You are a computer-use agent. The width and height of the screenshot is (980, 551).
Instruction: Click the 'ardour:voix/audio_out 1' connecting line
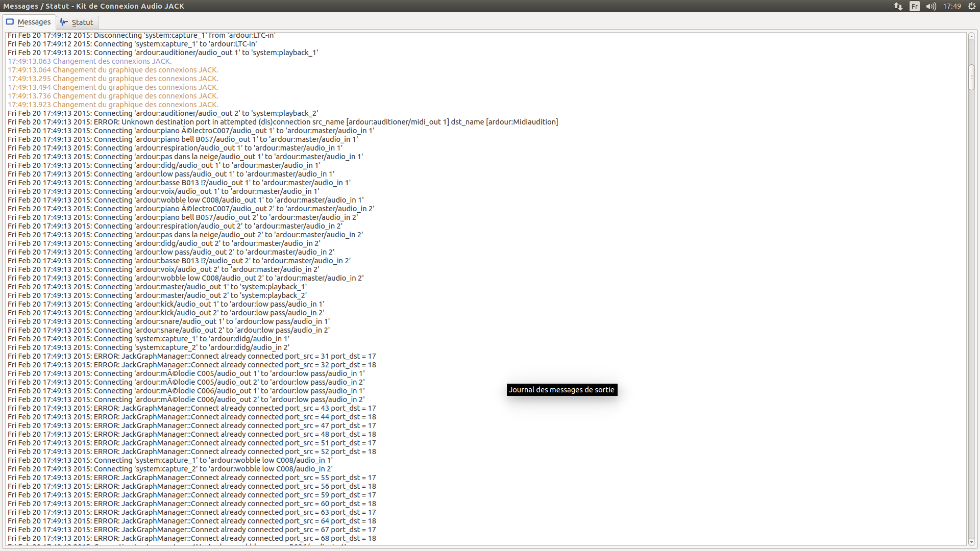[x=163, y=191]
